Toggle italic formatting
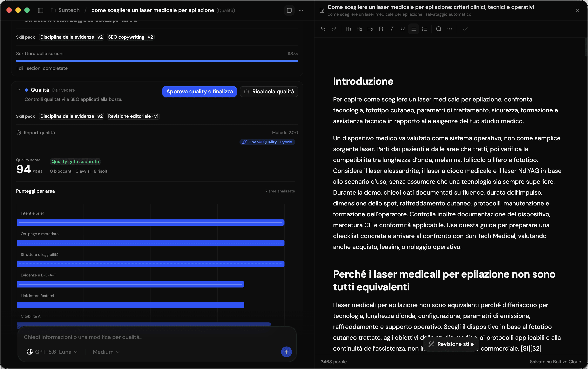 (392, 29)
